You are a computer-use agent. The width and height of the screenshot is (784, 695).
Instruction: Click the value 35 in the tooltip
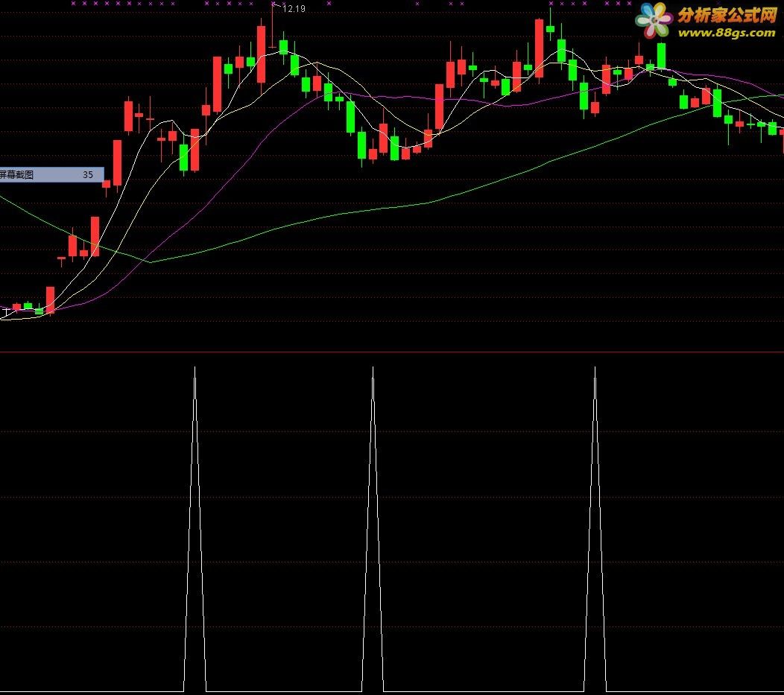pyautogui.click(x=87, y=175)
